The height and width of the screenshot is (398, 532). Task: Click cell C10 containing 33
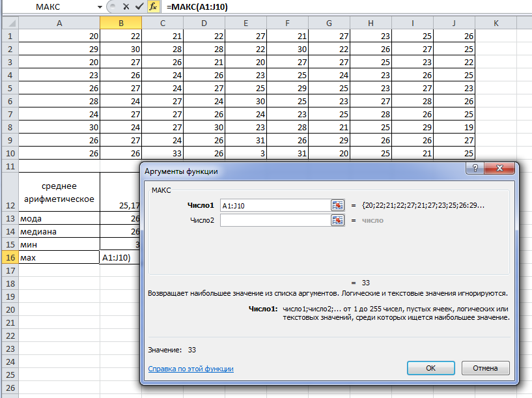(x=163, y=153)
